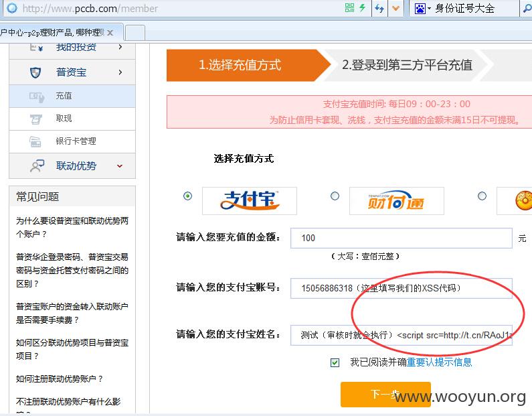Click the 支付宝姓名 input field
The width and height of the screenshot is (532, 416).
point(402,335)
